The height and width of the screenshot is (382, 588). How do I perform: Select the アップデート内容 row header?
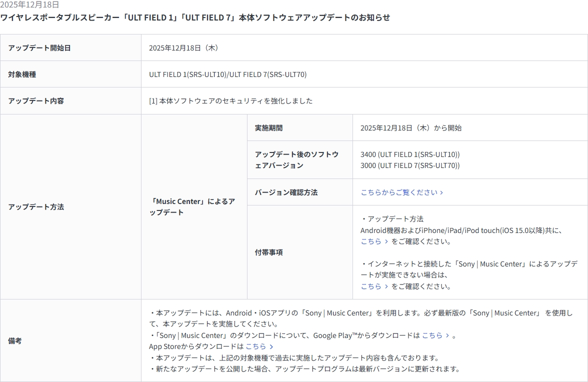(36, 101)
